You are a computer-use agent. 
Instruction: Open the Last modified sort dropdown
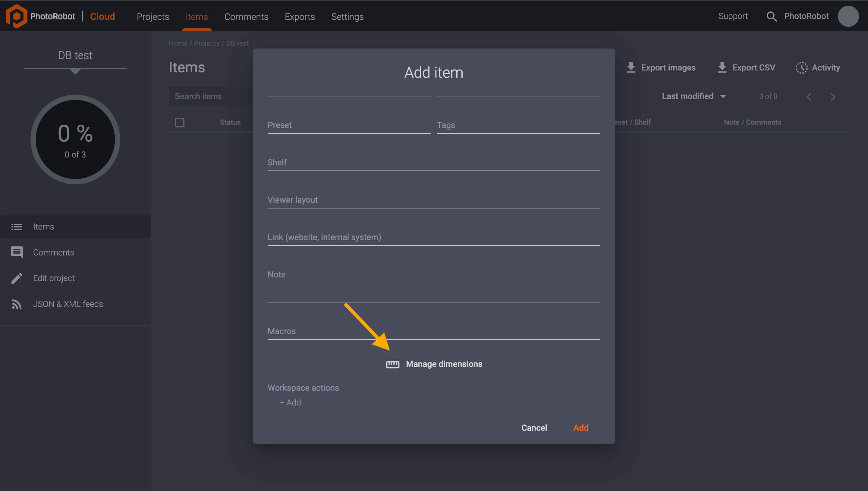click(x=693, y=96)
